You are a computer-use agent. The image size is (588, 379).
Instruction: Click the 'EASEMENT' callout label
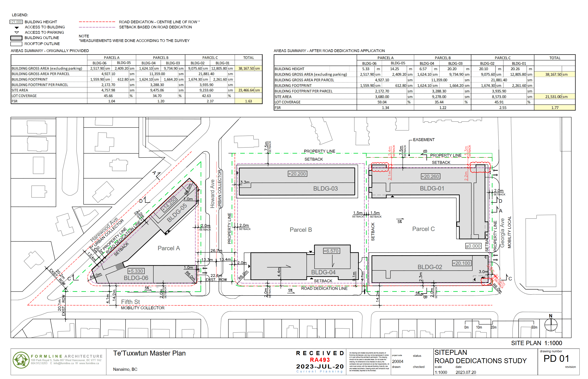(x=424, y=140)
